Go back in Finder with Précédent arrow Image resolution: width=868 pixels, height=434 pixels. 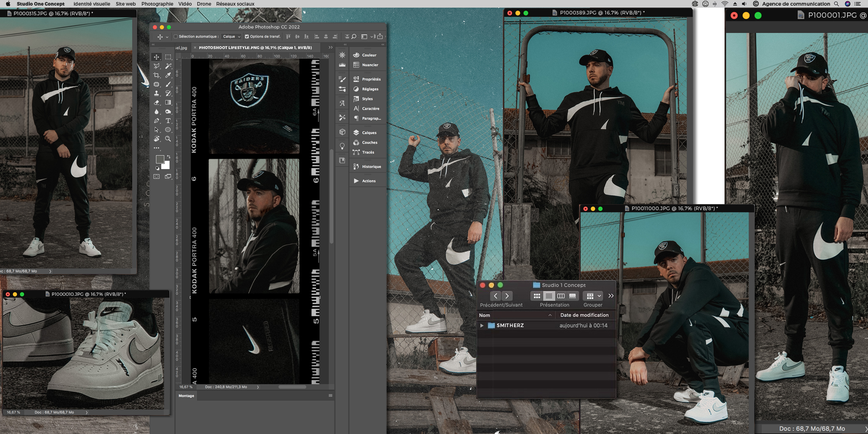coord(495,296)
